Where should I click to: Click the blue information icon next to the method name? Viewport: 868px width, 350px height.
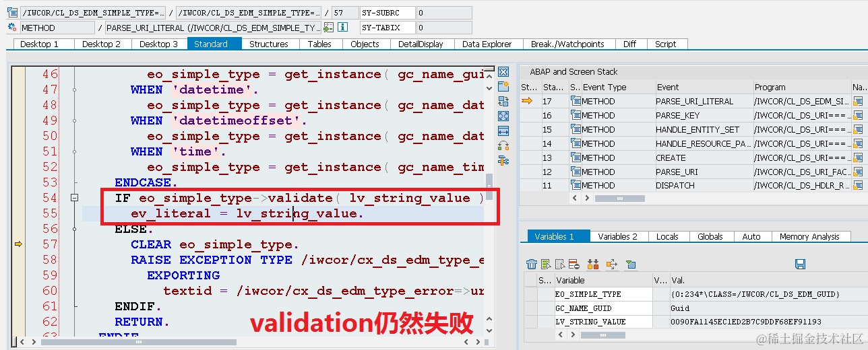(x=342, y=28)
